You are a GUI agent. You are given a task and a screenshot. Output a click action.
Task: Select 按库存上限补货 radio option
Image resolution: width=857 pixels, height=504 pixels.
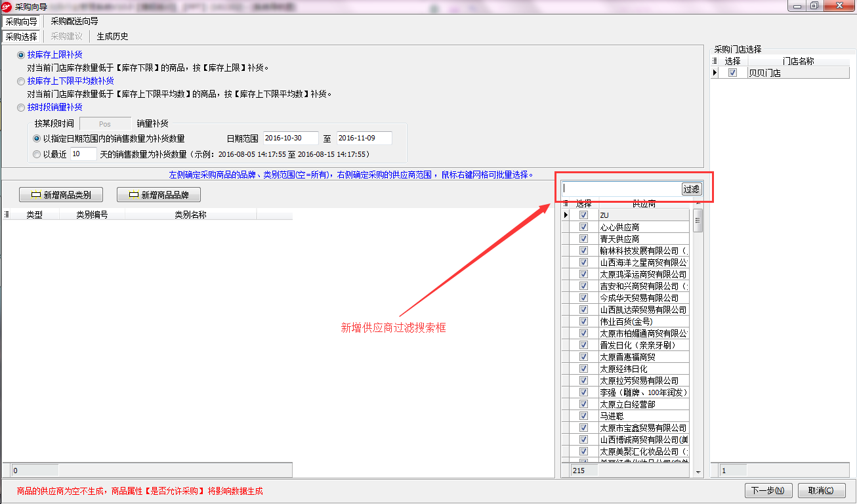tap(21, 54)
